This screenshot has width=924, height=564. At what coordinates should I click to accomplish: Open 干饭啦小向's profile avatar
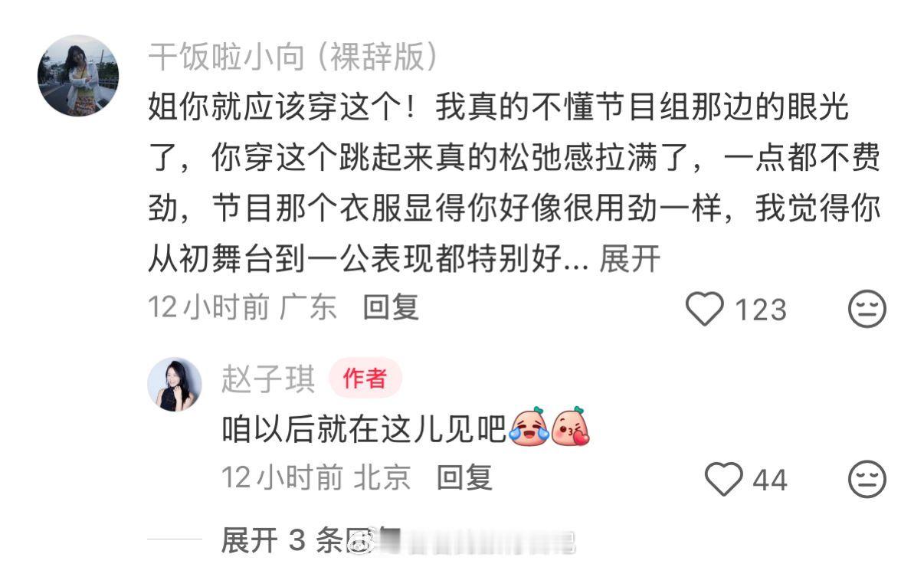click(78, 76)
